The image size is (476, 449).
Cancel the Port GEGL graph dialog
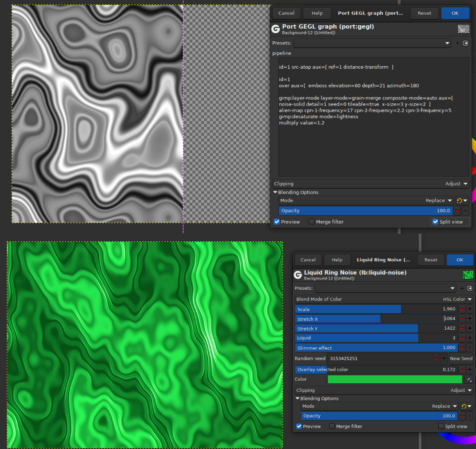[x=286, y=13]
